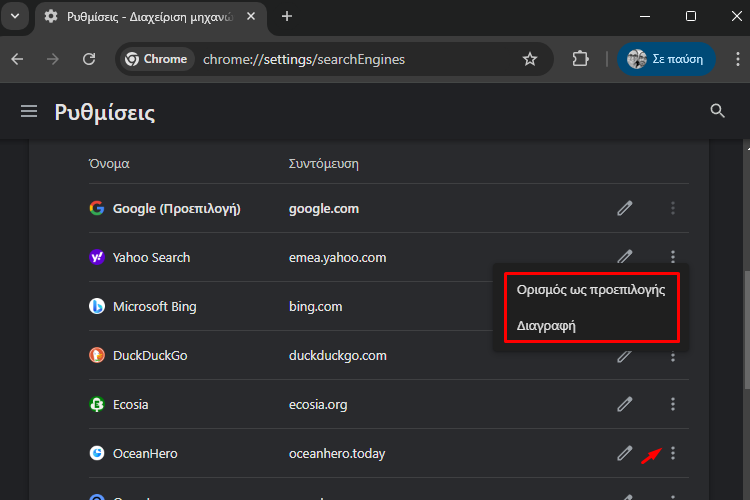Edit the Google search engine entry
750x500 pixels.
624,208
